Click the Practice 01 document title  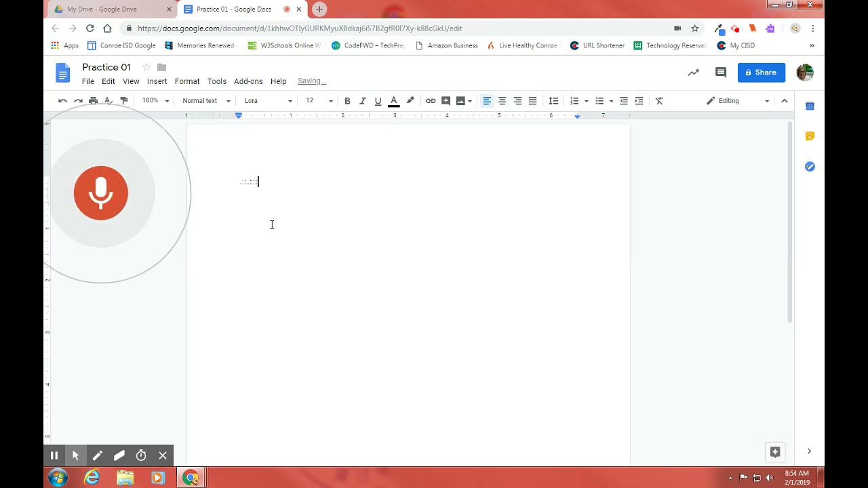(106, 67)
